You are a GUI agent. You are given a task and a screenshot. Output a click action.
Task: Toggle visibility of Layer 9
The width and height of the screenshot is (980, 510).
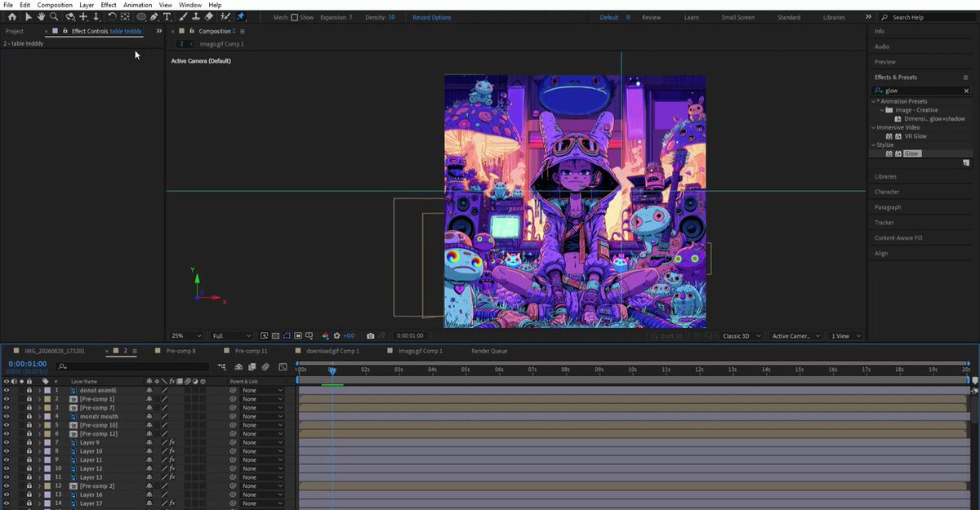tap(7, 442)
